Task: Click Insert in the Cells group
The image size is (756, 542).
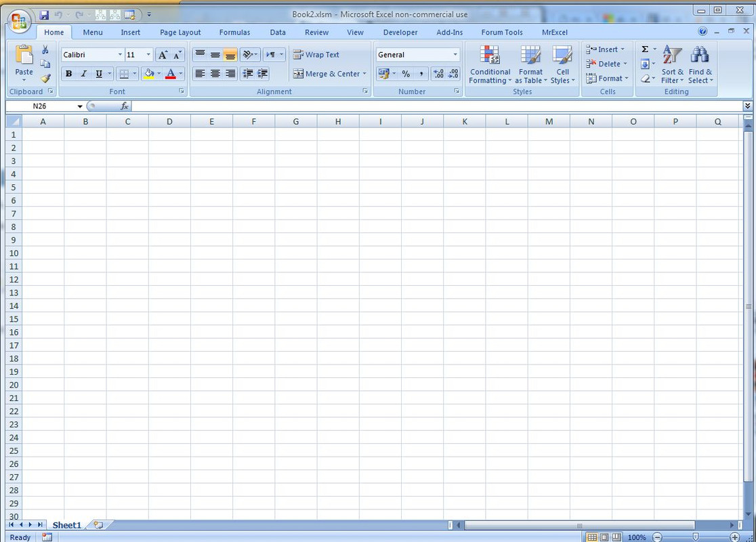Action: (x=606, y=49)
